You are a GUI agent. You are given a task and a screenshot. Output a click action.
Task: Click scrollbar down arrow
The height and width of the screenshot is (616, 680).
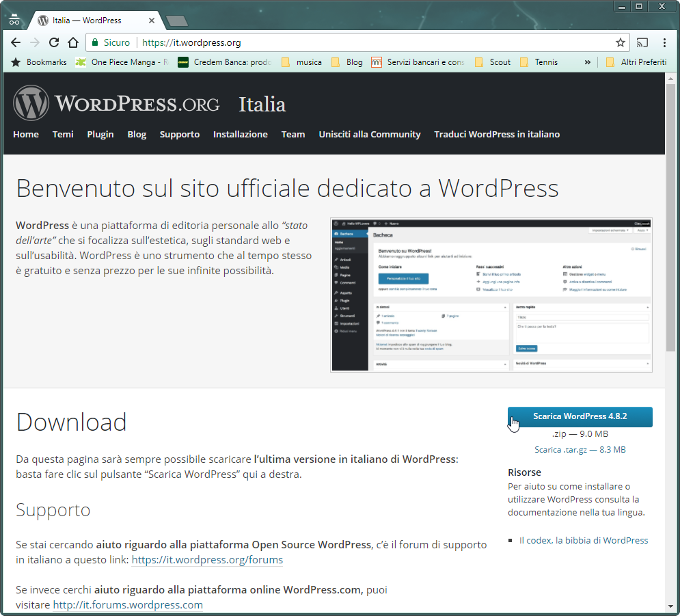670,606
